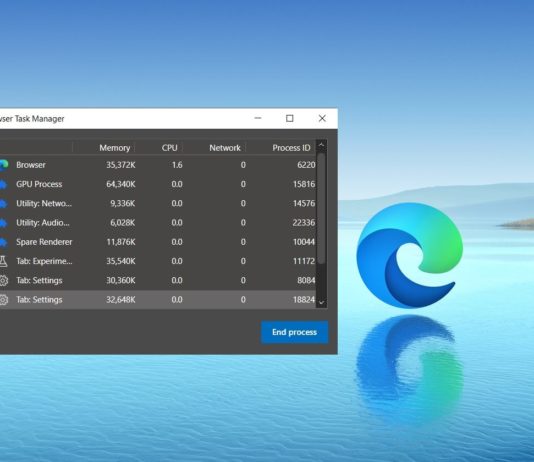Click process ID 11172
534x462 pixels.
(x=304, y=261)
